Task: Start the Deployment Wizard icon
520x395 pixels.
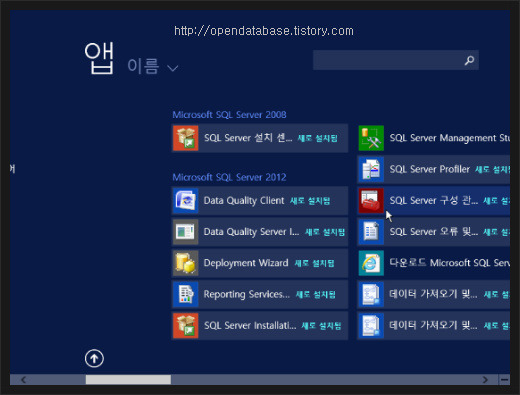Action: pyautogui.click(x=186, y=263)
